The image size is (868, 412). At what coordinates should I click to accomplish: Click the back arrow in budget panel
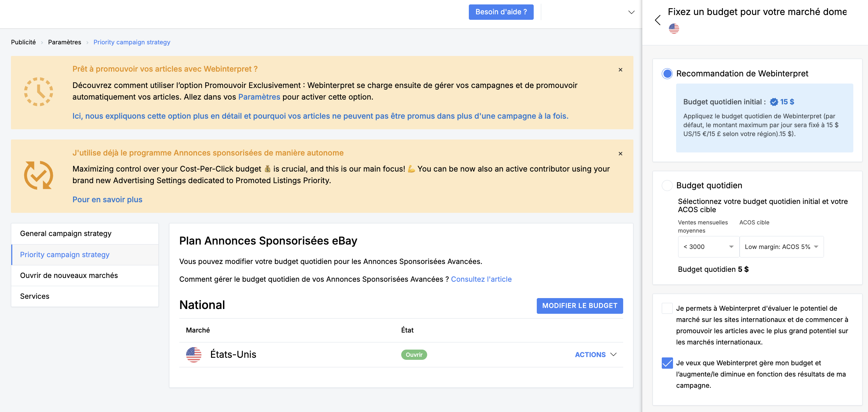pyautogui.click(x=658, y=20)
